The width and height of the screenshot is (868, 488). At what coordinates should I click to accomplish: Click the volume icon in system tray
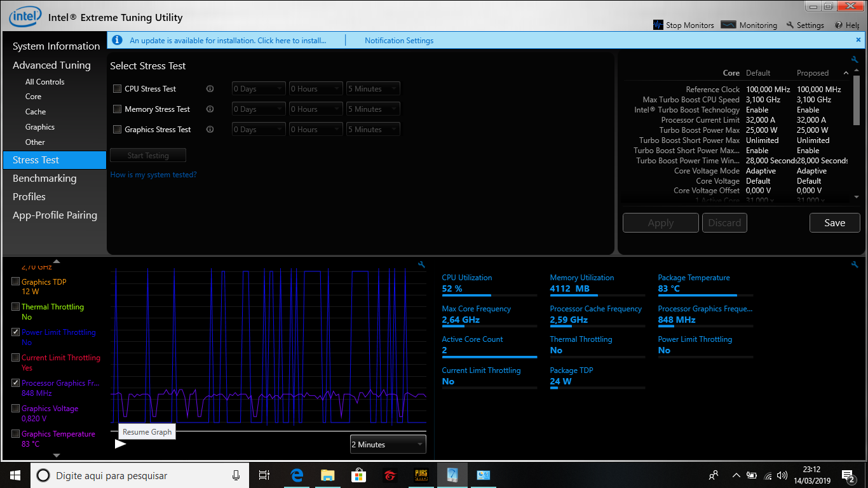coord(782,475)
